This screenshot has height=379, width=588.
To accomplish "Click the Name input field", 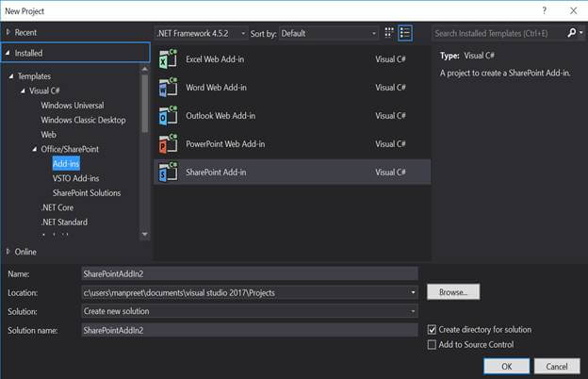I will [250, 274].
